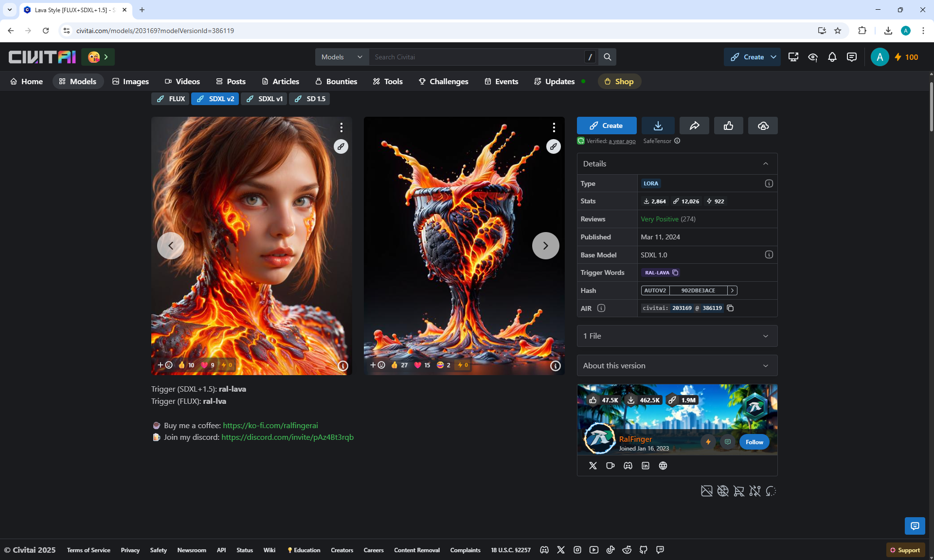
Task: Click the thumbs-up like model button
Action: coord(728,126)
